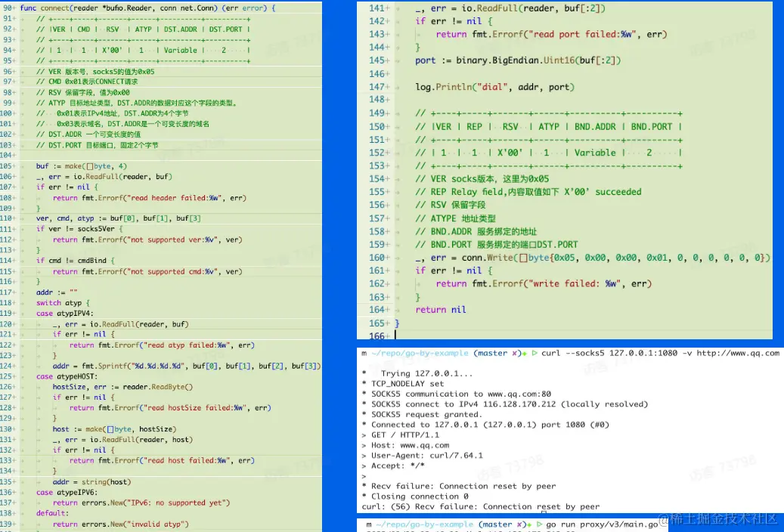Click the closing brace on line 165
Screen dimensions: 784x532
tap(397, 323)
